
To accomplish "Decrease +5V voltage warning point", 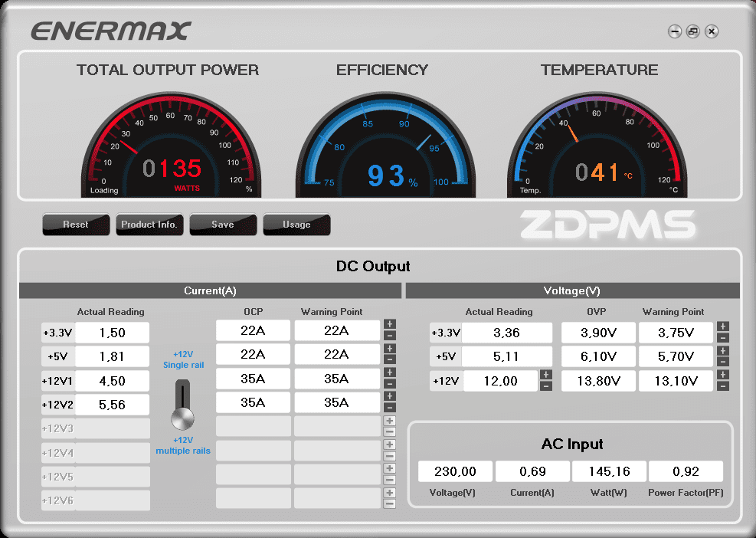I will pyautogui.click(x=723, y=362).
